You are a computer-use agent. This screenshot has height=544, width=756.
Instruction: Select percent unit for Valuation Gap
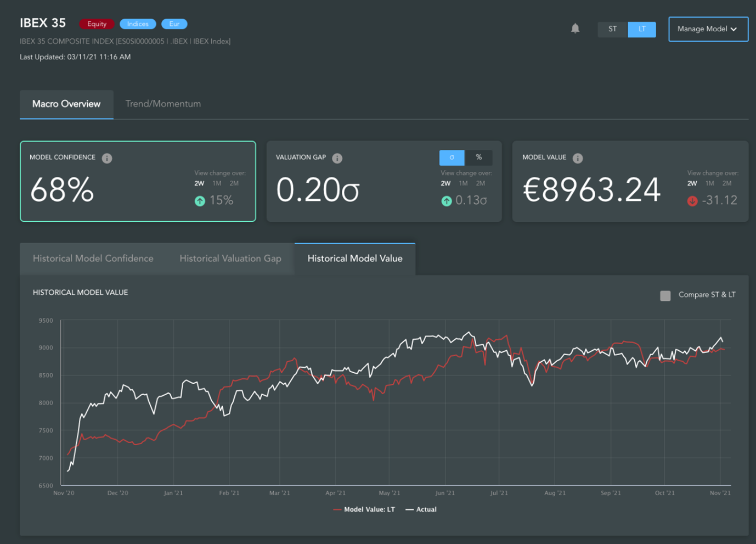coord(478,158)
